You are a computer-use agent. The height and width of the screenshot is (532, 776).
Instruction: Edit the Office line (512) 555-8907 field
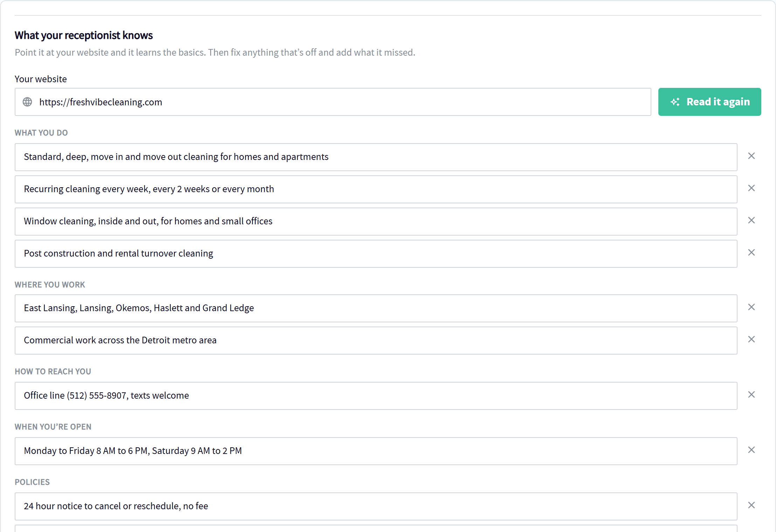[x=376, y=396]
